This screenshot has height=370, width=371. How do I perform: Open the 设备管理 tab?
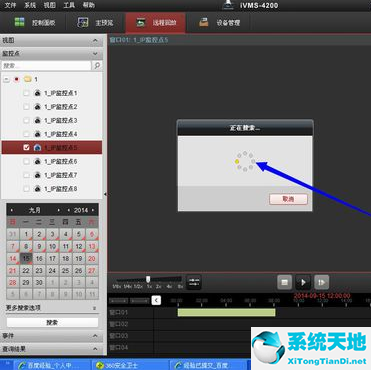pos(220,23)
